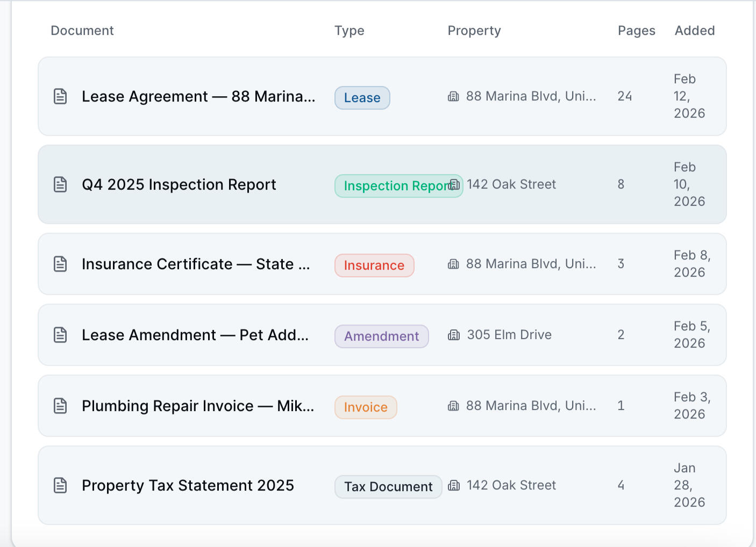The width and height of the screenshot is (756, 547).
Task: Sort by the Pages column header
Action: tap(636, 31)
